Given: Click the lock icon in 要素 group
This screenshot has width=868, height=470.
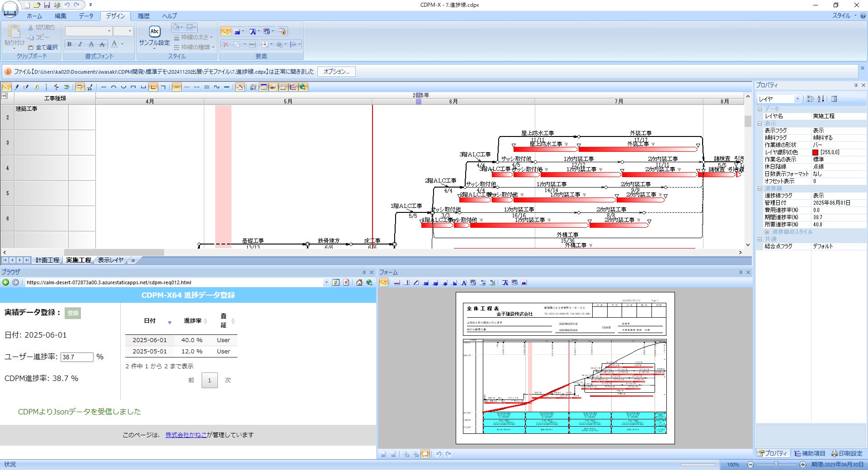Looking at the screenshot, I should [283, 32].
